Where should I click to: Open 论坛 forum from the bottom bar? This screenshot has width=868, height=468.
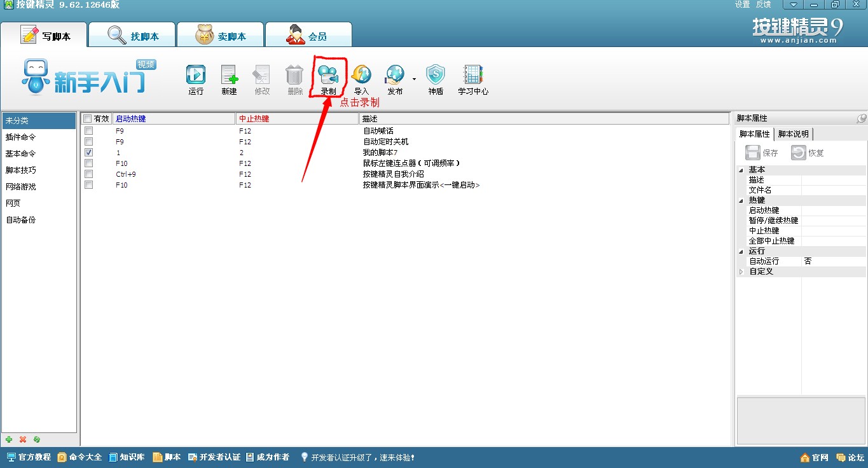click(851, 458)
